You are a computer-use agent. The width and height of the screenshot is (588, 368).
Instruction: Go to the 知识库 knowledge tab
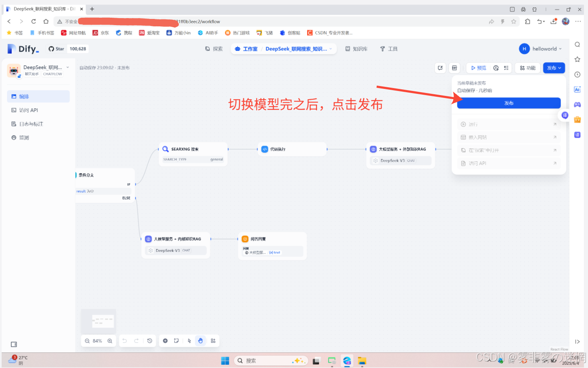pos(356,49)
